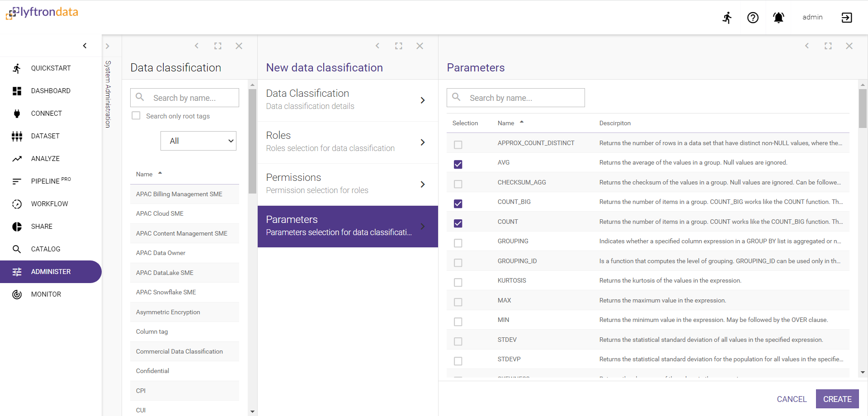
Task: Check the STDEV parameter checkbox
Action: [458, 341]
